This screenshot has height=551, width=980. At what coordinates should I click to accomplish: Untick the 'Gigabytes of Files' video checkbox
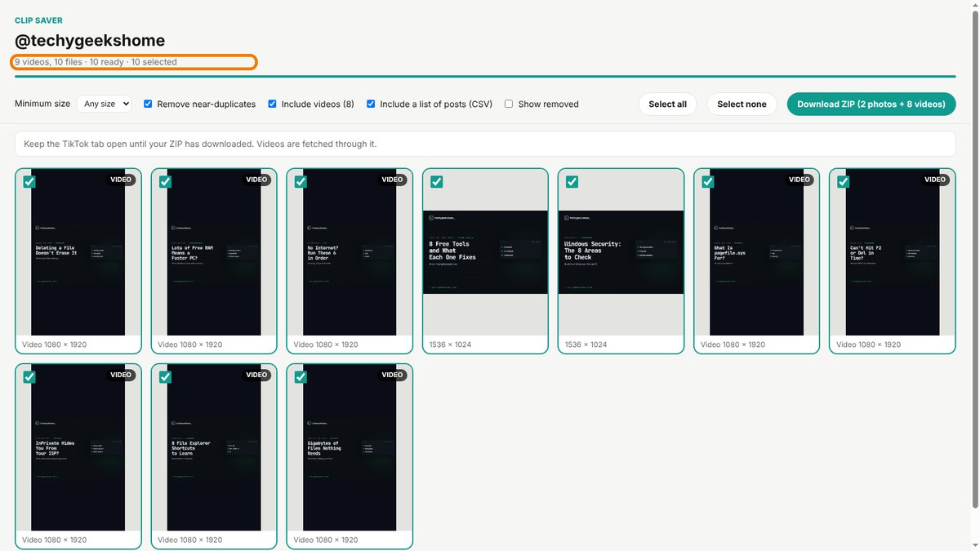(301, 377)
